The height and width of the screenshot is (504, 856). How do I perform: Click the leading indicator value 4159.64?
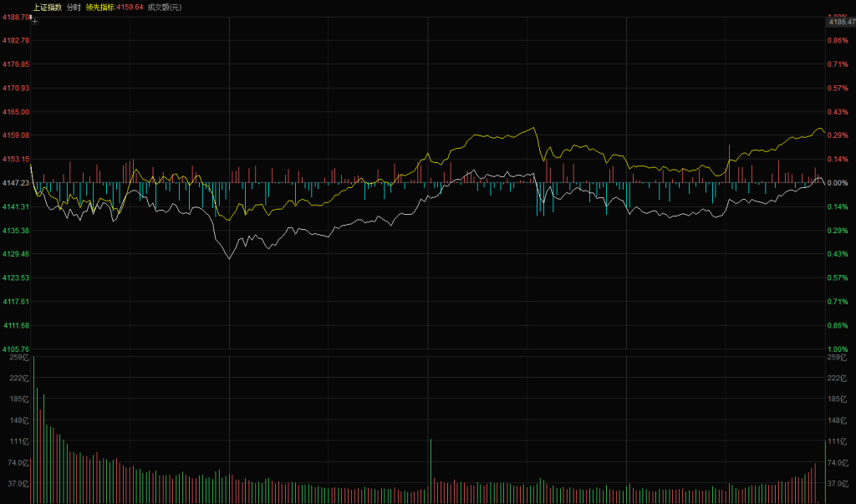click(130, 7)
